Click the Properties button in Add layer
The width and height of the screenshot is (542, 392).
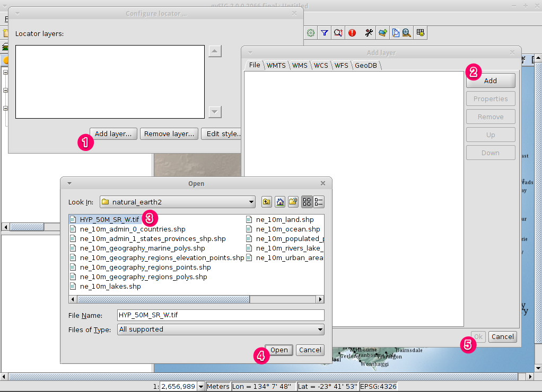click(490, 99)
